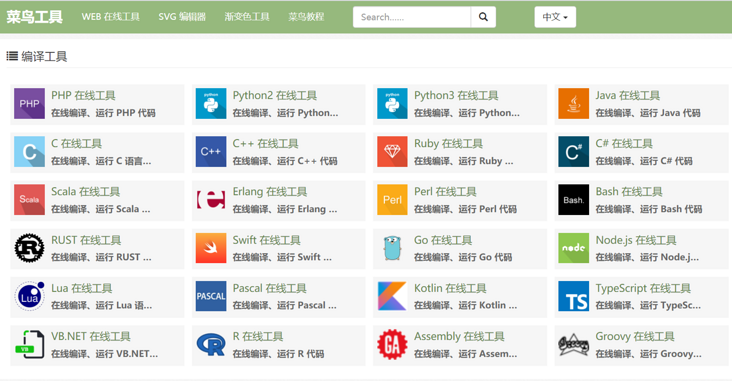Open the WEB 在线工具 menu item
The image size is (732, 381).
(x=111, y=17)
